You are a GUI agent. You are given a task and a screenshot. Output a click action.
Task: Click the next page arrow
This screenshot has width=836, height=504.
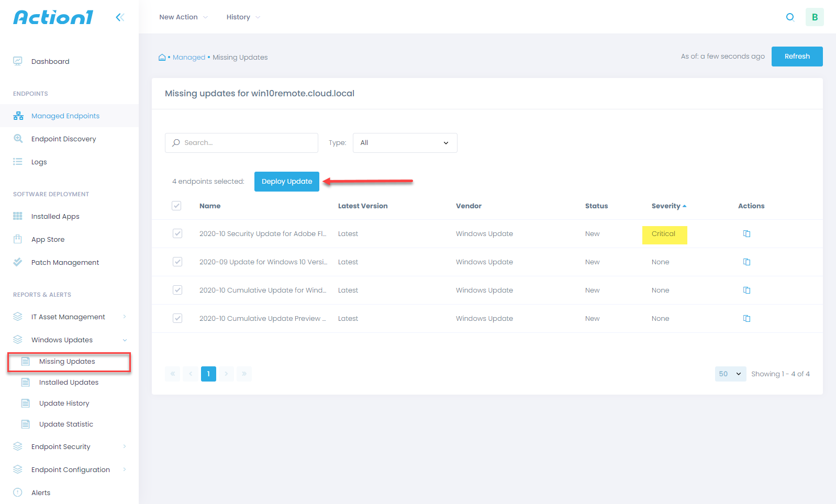[x=226, y=374]
